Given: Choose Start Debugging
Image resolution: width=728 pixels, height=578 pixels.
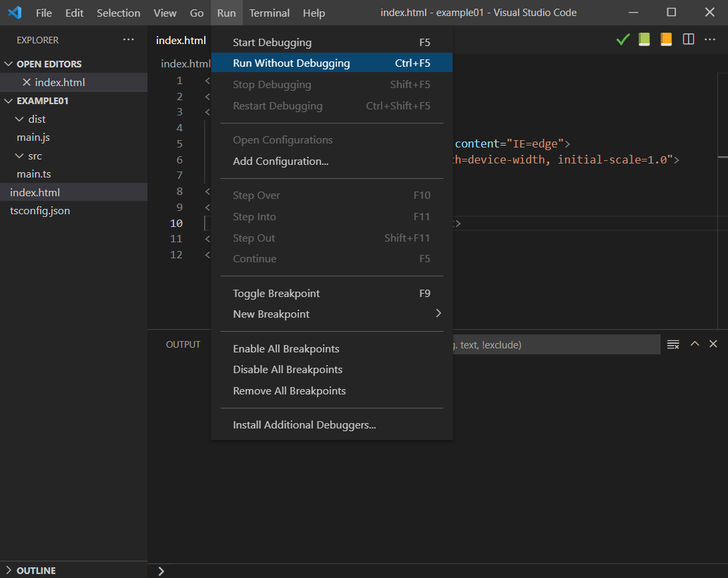Looking at the screenshot, I should point(332,42).
